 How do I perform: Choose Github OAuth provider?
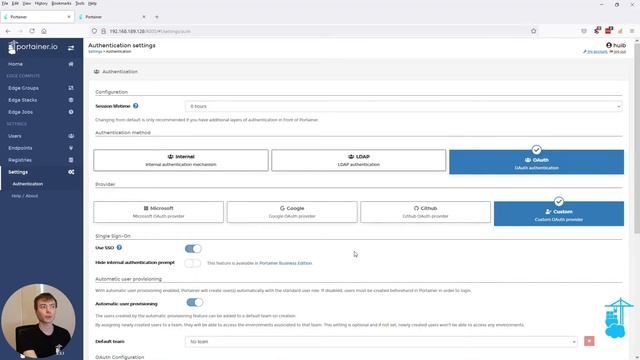[425, 212]
